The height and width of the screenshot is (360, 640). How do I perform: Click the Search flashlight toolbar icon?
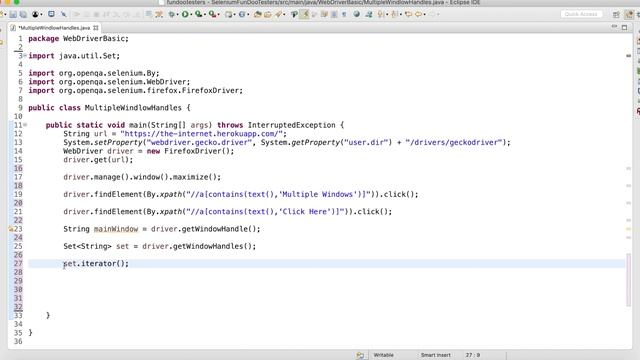[x=278, y=14]
